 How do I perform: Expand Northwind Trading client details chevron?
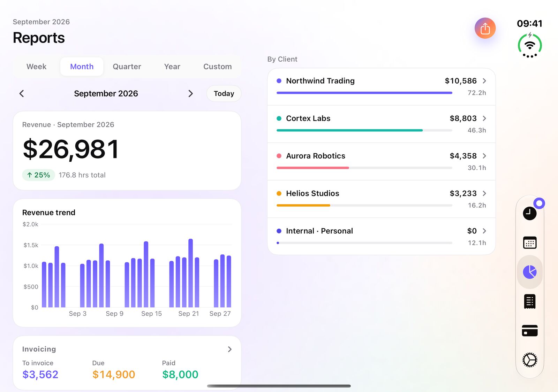click(484, 81)
